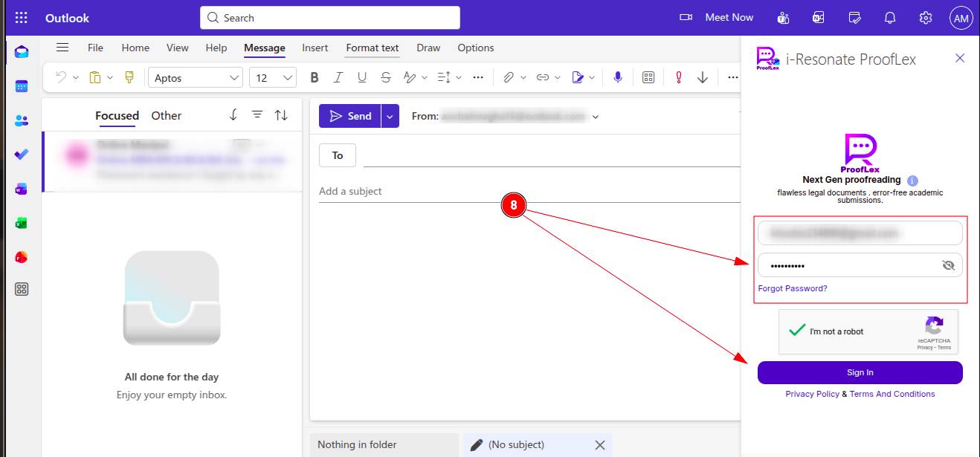Click the Bold formatting icon
Viewport: 980px width, 457px height.
click(315, 77)
